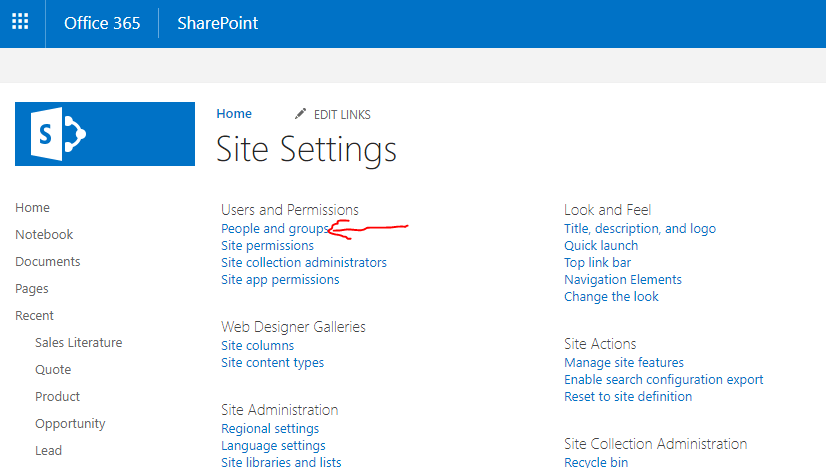Viewport: 826px width, 468px height.
Task: Open Notebook in the left sidebar
Action: [44, 235]
